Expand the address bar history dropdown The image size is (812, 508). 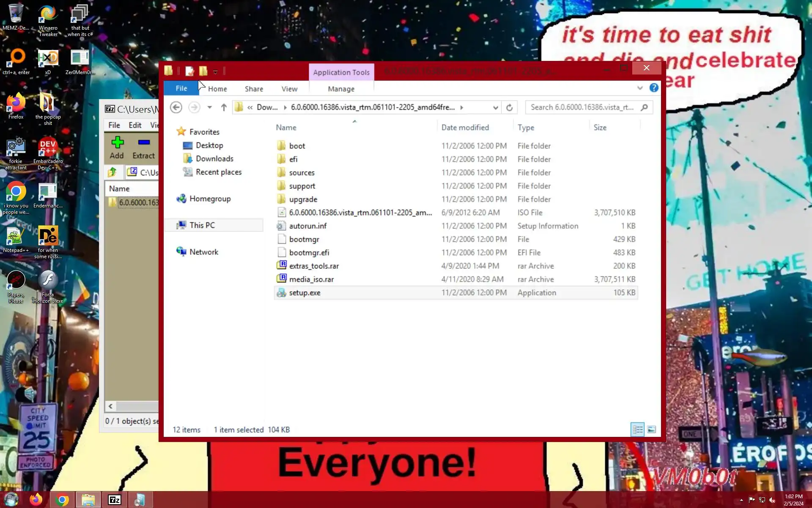(495, 108)
